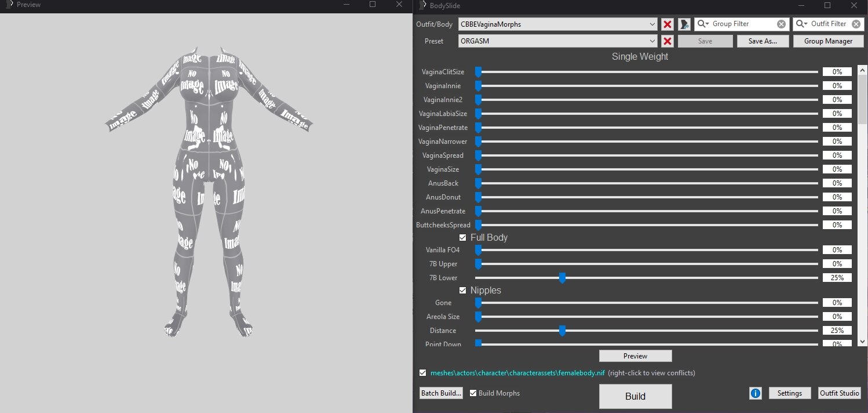Image resolution: width=868 pixels, height=413 pixels.
Task: Uncheck the femalebody.nif output path checkbox
Action: pos(422,373)
